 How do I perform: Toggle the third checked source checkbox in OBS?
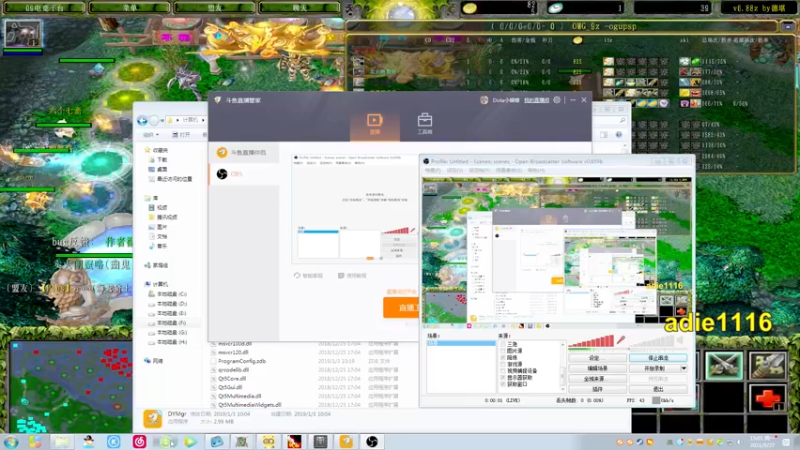pyautogui.click(x=503, y=358)
